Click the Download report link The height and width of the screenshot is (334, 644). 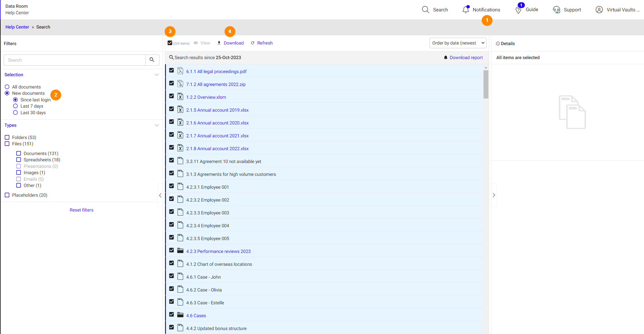[x=466, y=57]
